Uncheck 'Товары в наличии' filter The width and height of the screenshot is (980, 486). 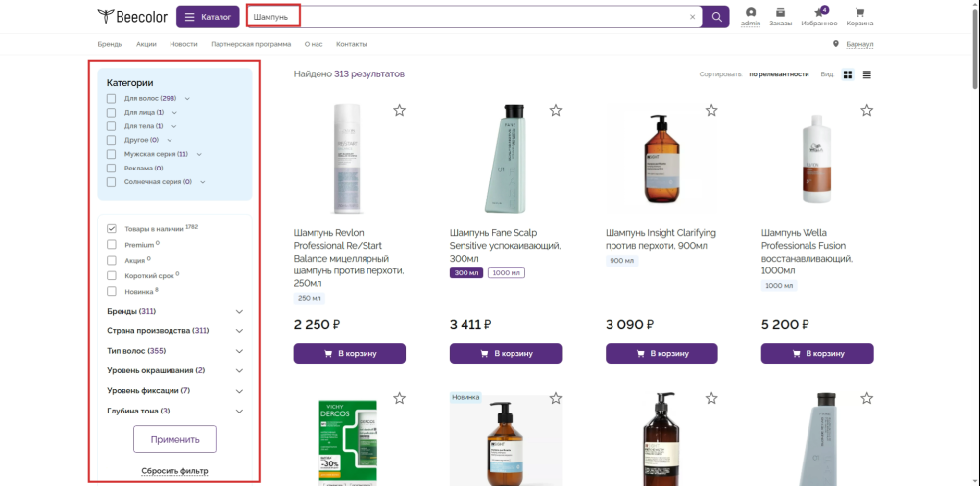point(112,229)
